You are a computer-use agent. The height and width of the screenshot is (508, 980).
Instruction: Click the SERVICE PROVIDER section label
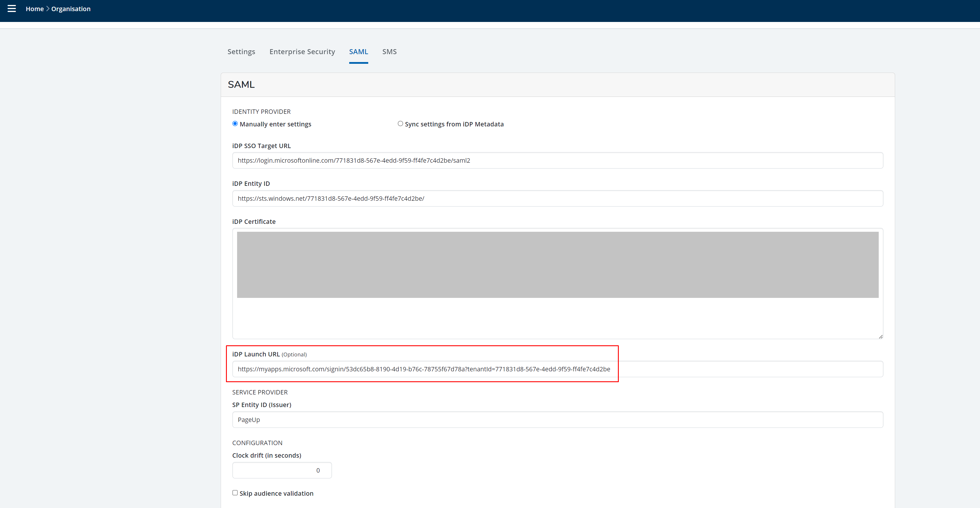[x=260, y=392]
